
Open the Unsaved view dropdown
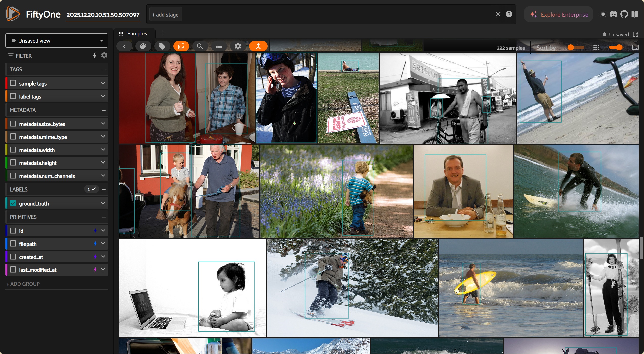pyautogui.click(x=57, y=41)
